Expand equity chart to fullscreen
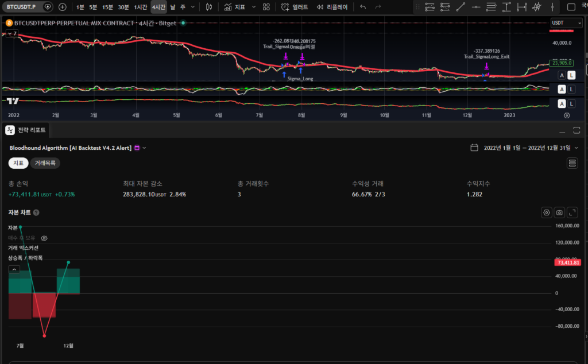 coord(572,212)
